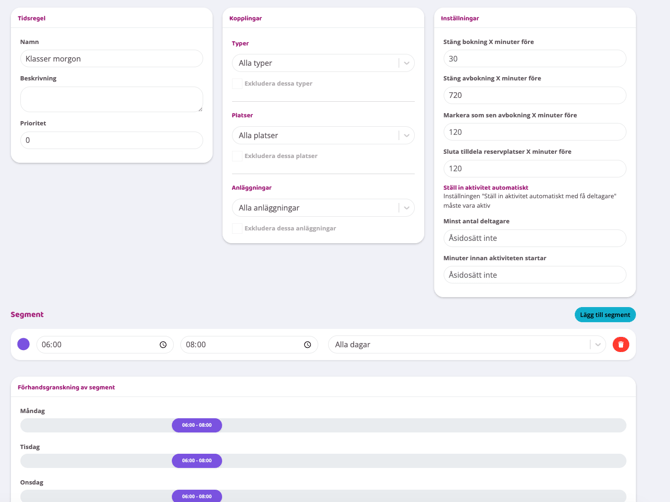The image size is (670, 502).
Task: Toggle 'Exkludera dessa platser' checkbox
Action: [238, 156]
